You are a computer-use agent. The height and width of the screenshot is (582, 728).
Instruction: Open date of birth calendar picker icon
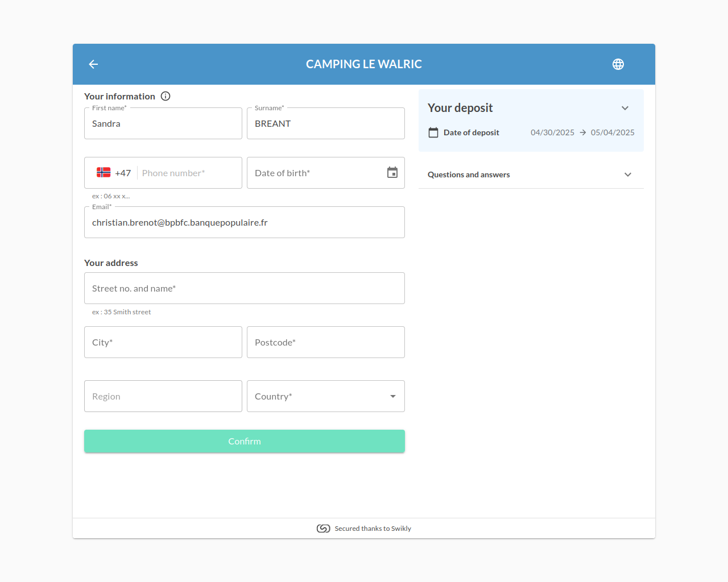(x=392, y=173)
